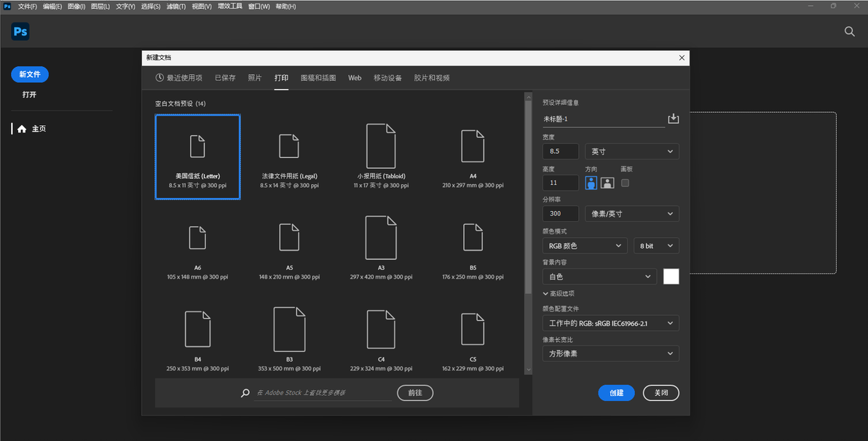The image size is (868, 441).
Task: Switch to the 照片 tab
Action: pyautogui.click(x=255, y=78)
